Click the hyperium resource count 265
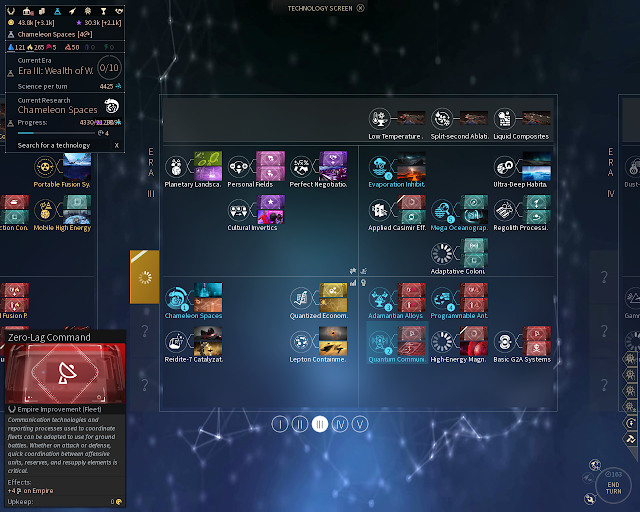The height and width of the screenshot is (512, 640). pyautogui.click(x=36, y=47)
